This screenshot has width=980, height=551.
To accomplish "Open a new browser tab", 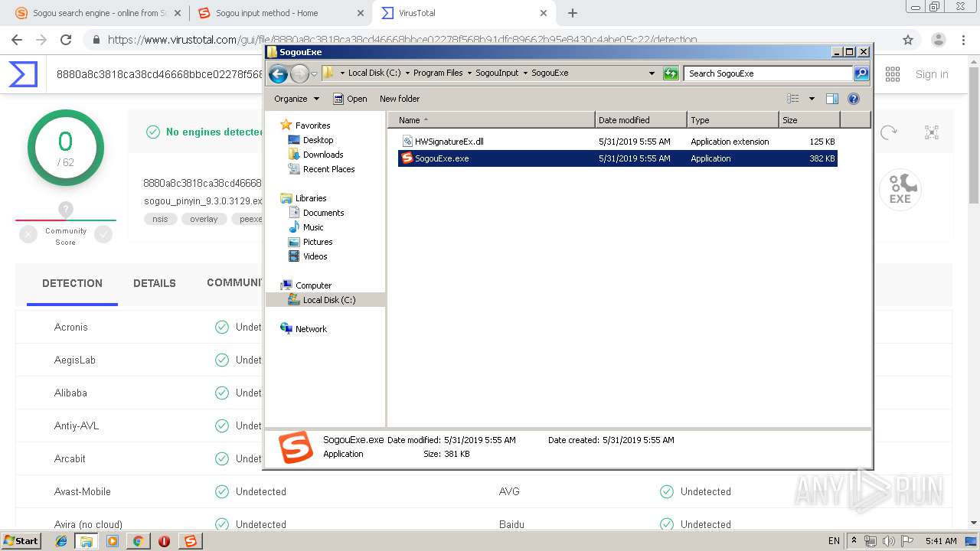I will coord(572,13).
